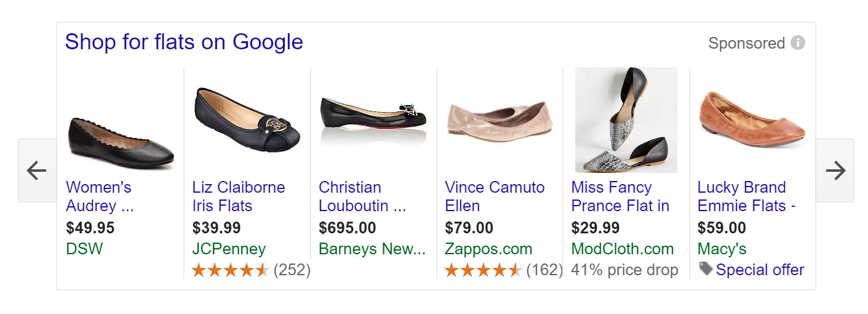This screenshot has height=314, width=868.
Task: Click the Sponsored info icon
Action: [x=798, y=43]
